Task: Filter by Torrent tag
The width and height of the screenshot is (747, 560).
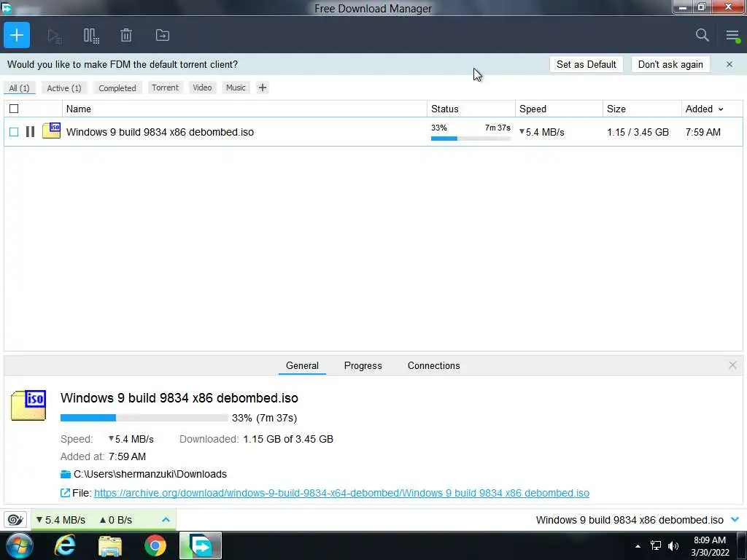Action: click(166, 87)
